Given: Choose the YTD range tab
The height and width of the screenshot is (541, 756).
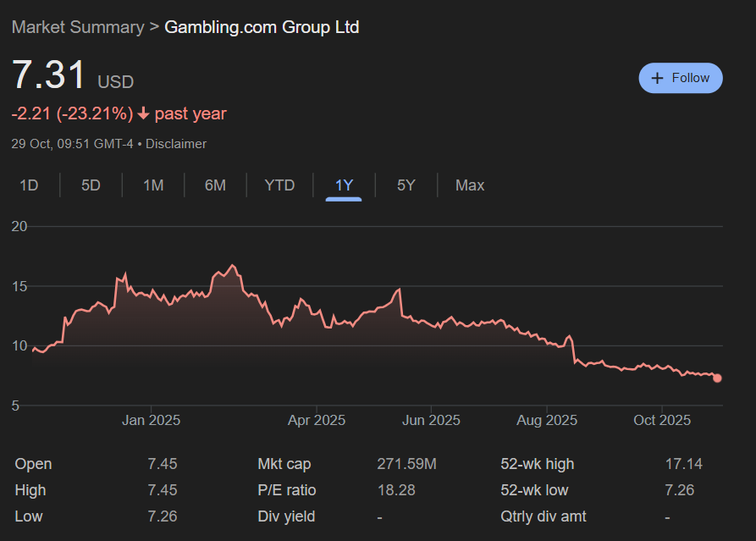Looking at the screenshot, I should 279,185.
